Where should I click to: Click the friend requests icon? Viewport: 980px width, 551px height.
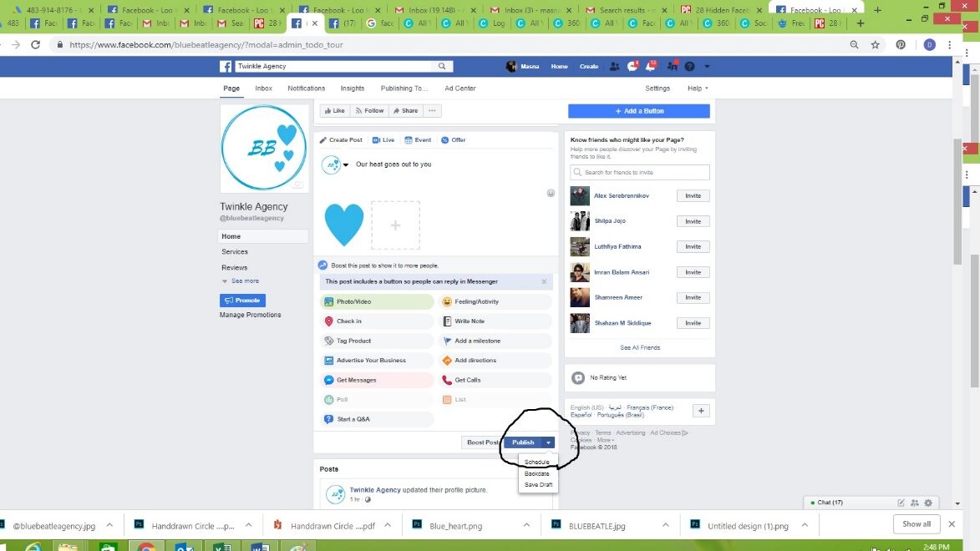click(x=615, y=67)
